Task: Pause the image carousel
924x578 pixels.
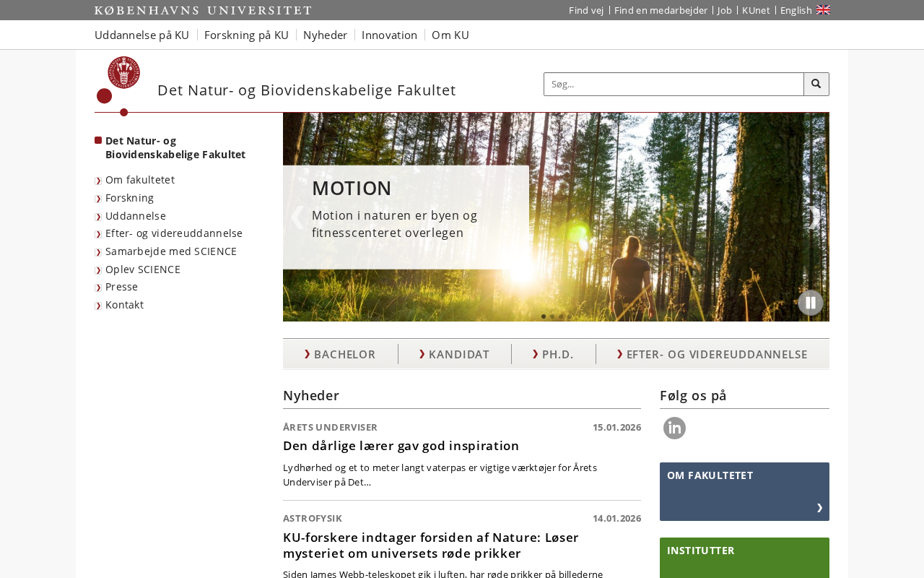Action: pyautogui.click(x=811, y=303)
